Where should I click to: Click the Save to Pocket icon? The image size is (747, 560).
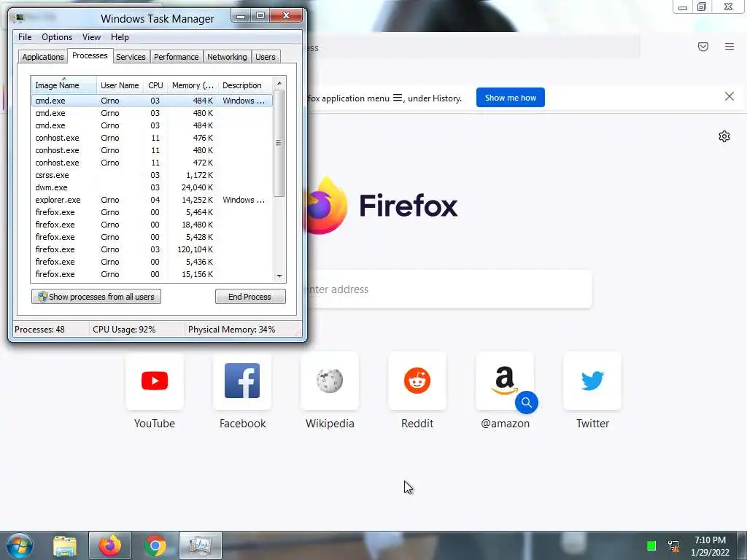pos(703,47)
